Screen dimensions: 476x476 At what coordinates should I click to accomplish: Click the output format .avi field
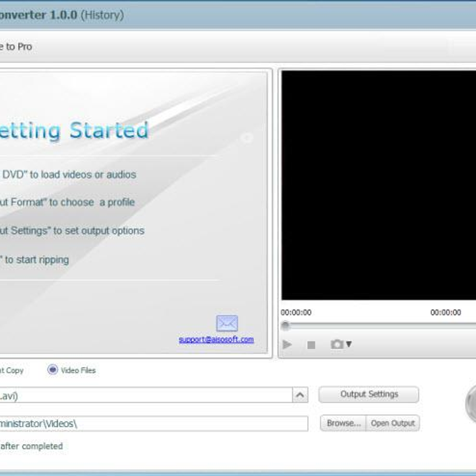146,395
